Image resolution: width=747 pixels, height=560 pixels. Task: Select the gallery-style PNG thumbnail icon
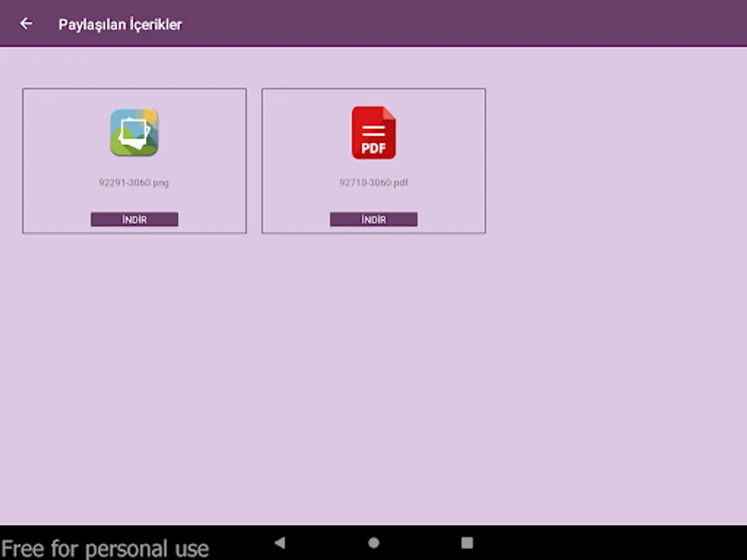coord(134,131)
